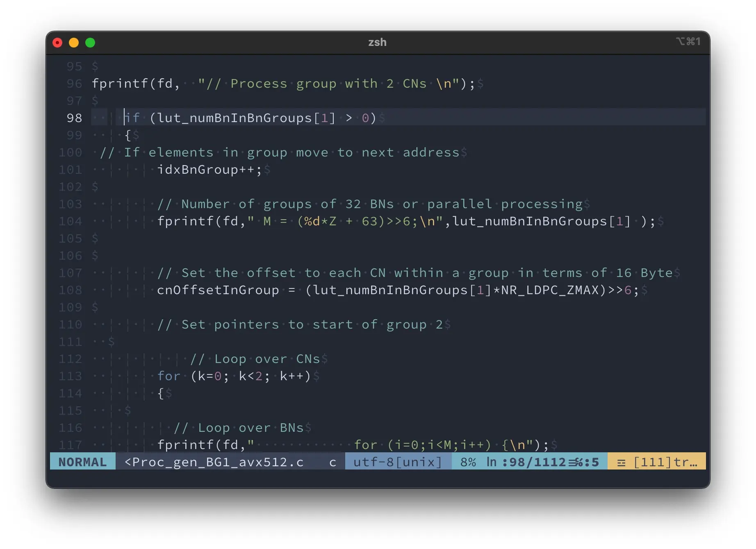Place cursor on idxBnGroup++ statement
Viewport: 756px width, 549px height.
(209, 170)
